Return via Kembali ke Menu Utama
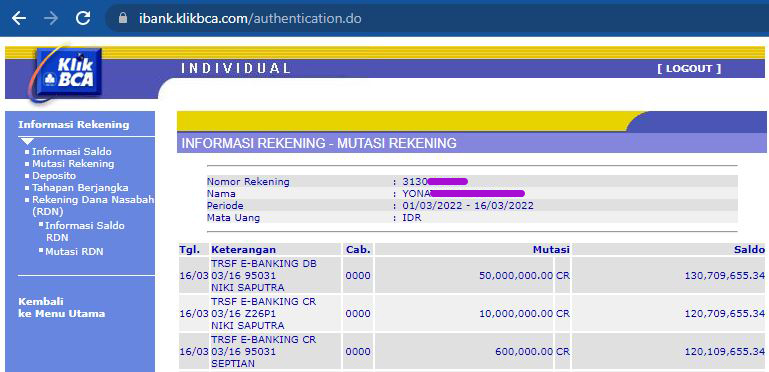This screenshot has width=769, height=372. coord(61,307)
